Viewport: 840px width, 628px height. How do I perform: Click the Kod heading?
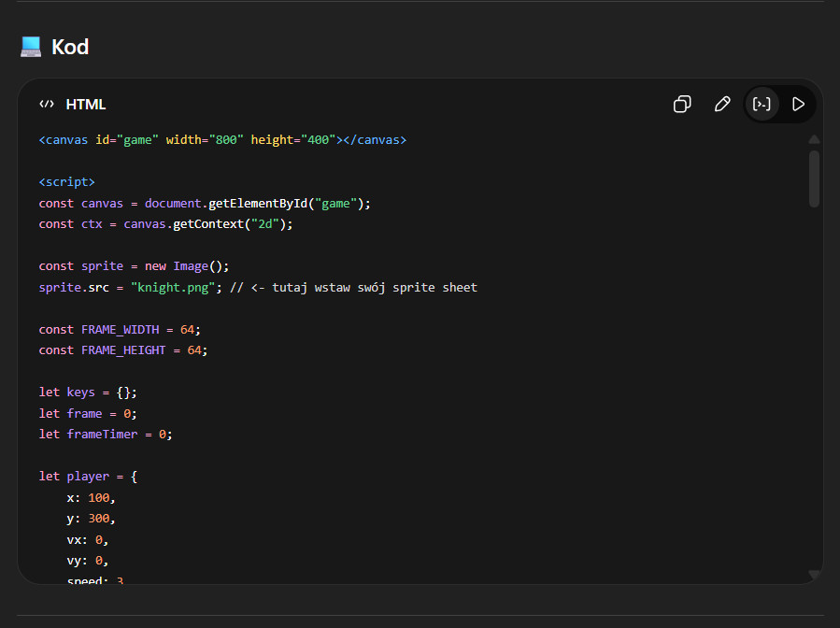[70, 47]
